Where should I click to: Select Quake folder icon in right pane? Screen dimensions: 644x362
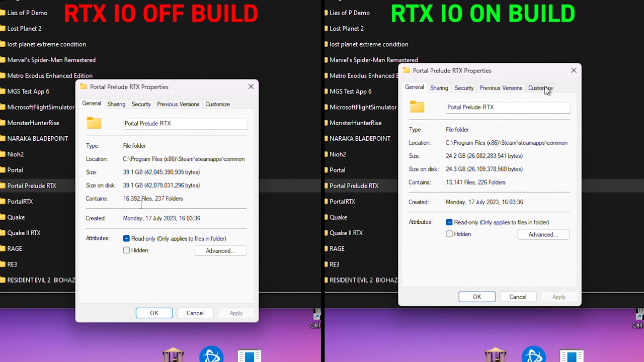pos(326,217)
